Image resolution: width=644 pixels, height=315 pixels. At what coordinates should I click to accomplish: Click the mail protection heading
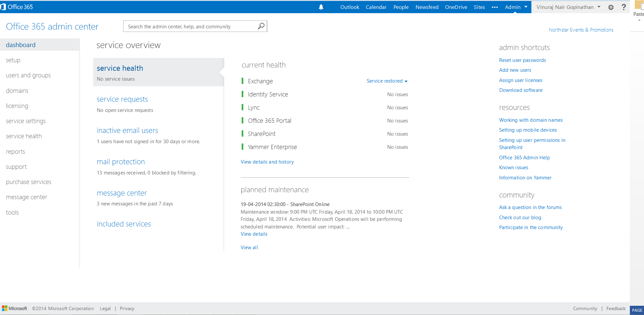tap(121, 162)
